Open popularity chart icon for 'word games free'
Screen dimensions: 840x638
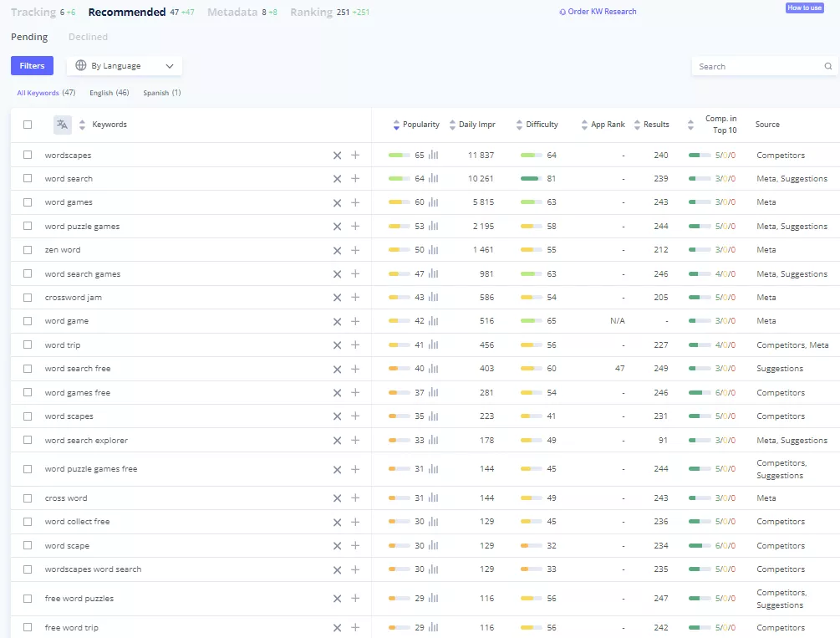point(434,392)
